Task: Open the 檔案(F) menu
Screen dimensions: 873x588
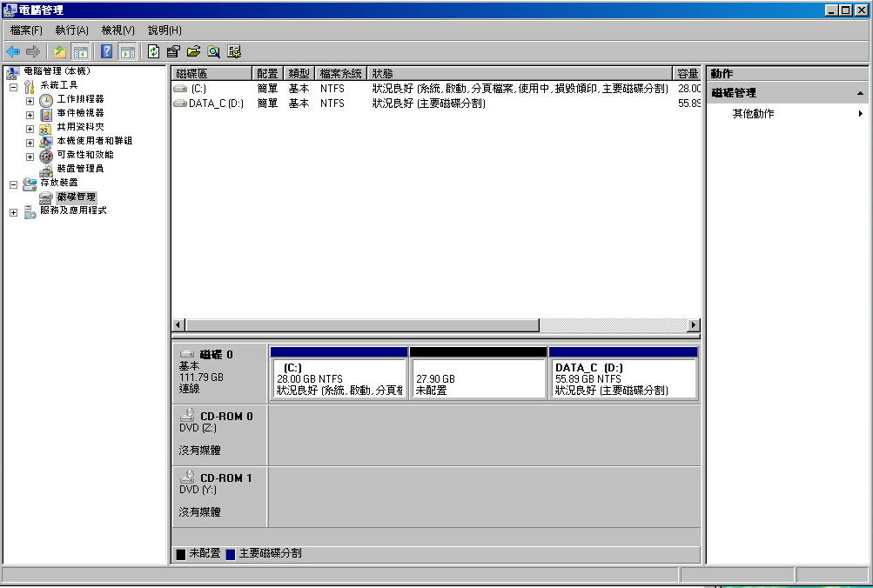Action: click(26, 30)
